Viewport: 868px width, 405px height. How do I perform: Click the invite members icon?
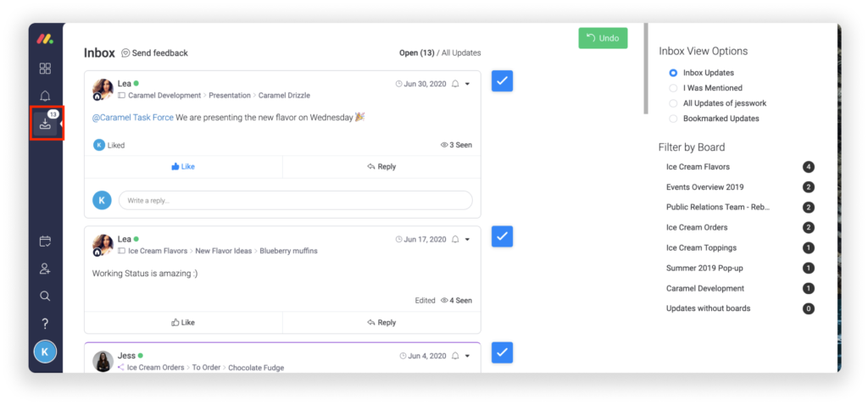[46, 269]
